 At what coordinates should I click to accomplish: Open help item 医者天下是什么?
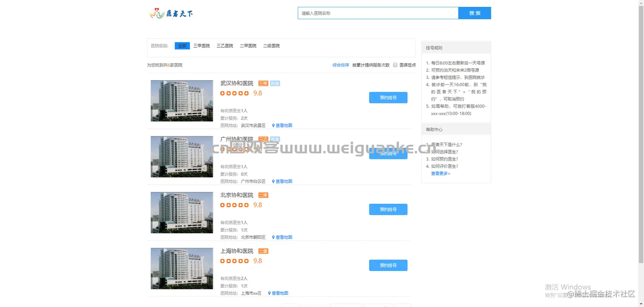point(446,145)
